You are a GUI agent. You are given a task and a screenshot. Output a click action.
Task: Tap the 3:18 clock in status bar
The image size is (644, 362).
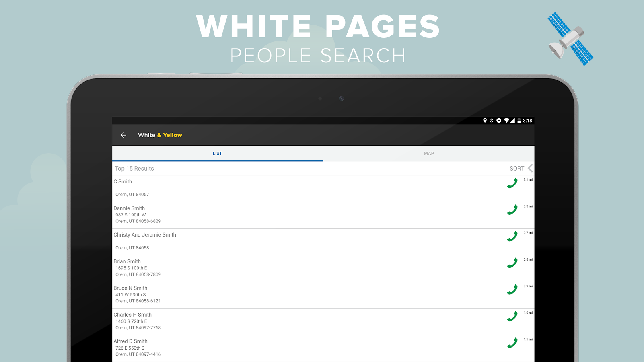click(x=527, y=121)
